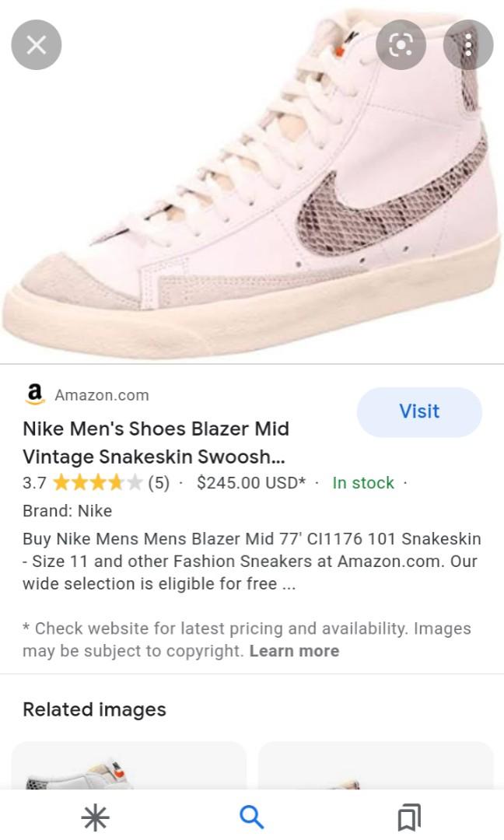
Task: Click the Visit button
Action: (x=419, y=411)
